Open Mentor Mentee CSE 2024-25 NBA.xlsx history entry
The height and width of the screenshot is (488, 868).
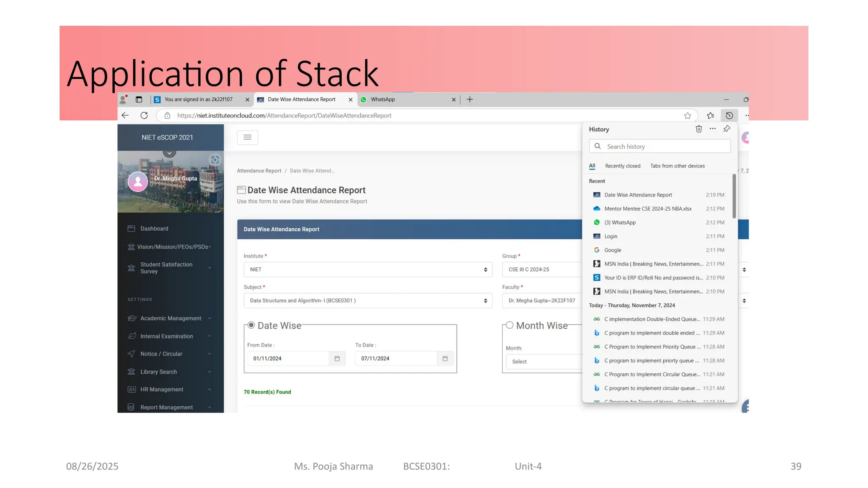[x=659, y=208]
